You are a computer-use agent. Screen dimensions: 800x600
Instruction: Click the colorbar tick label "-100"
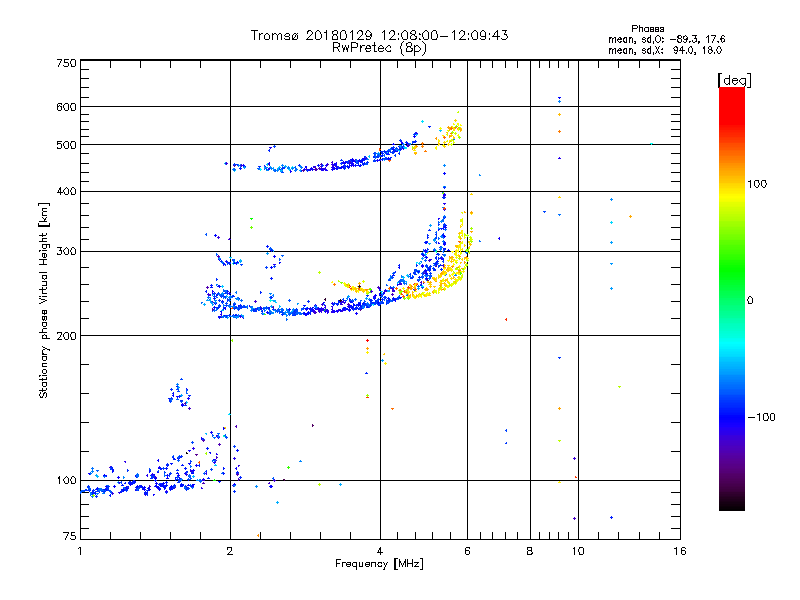762,417
